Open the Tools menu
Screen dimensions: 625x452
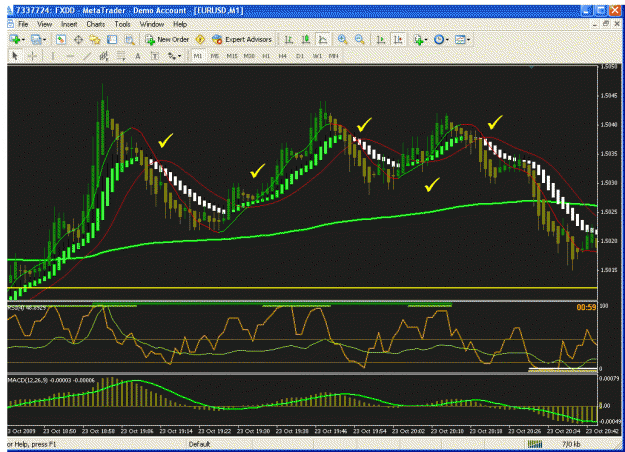[x=122, y=24]
